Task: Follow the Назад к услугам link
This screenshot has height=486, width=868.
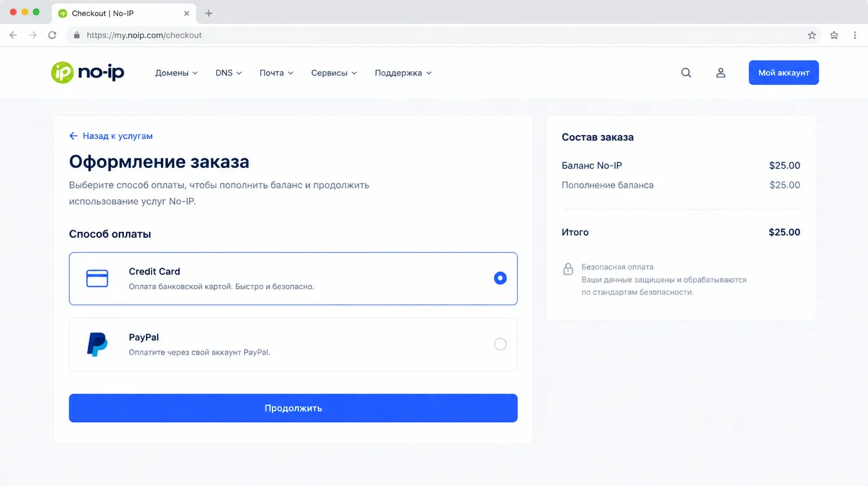Action: coord(111,136)
